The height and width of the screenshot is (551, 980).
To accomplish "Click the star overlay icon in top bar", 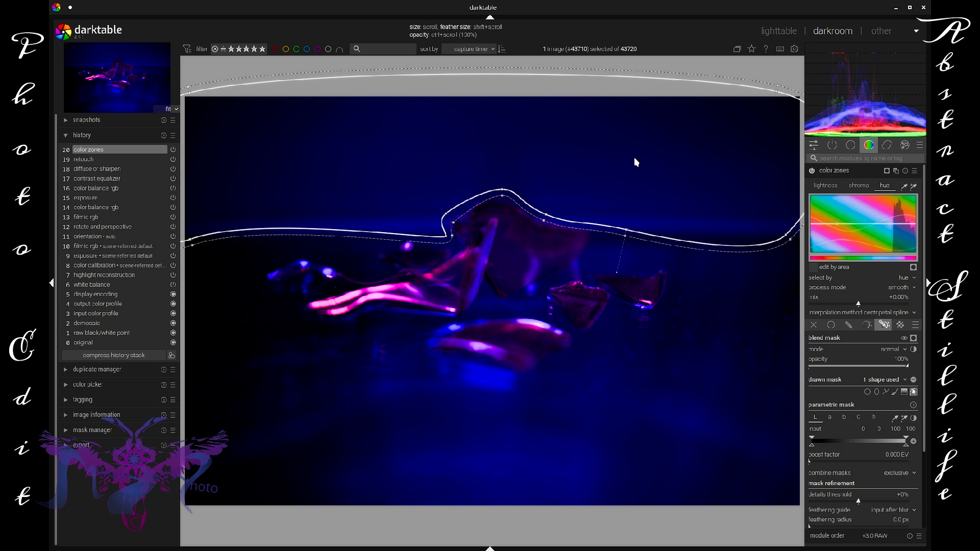I will tap(751, 49).
